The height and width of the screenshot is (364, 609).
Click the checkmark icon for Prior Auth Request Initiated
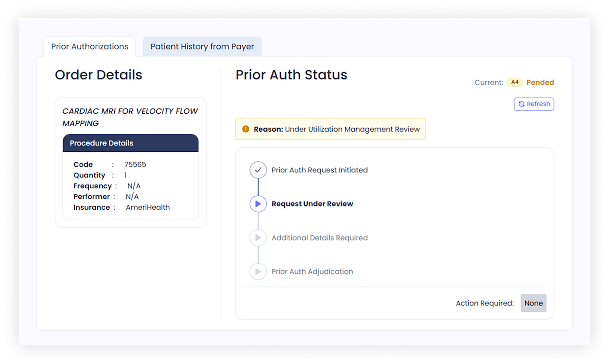coord(258,170)
